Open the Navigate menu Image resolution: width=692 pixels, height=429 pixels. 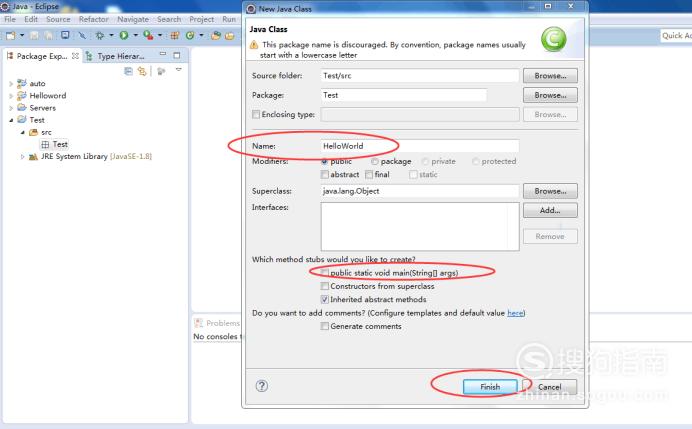coord(133,19)
